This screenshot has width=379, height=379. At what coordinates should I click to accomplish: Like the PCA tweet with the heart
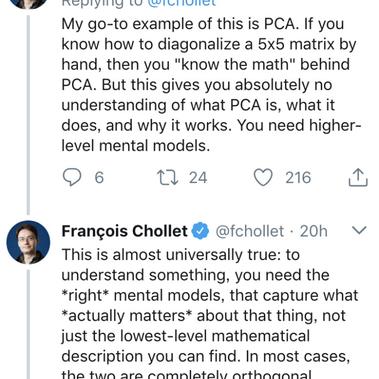[263, 177]
